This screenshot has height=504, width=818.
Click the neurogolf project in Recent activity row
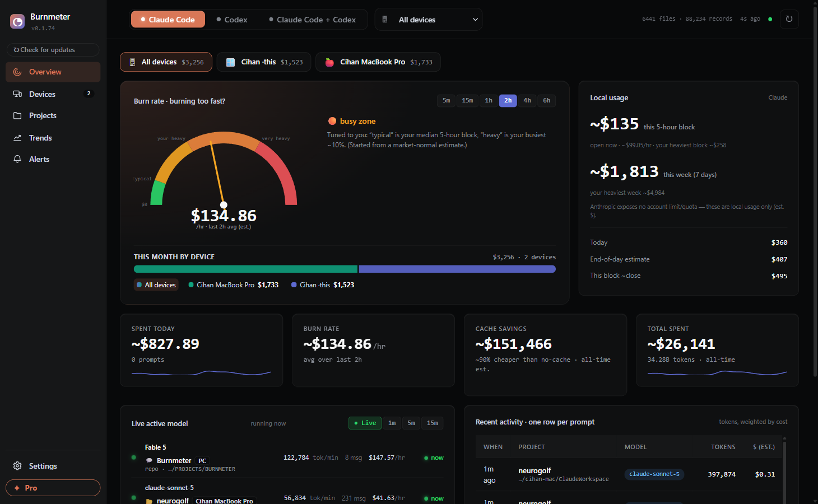click(x=535, y=470)
